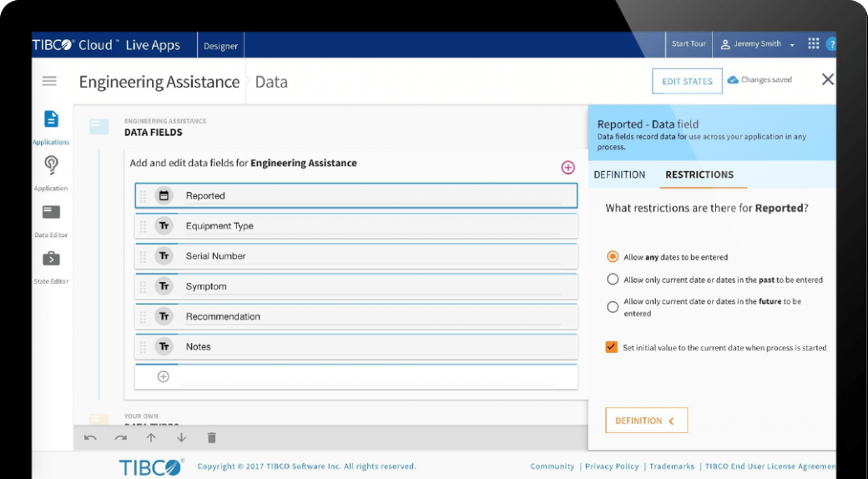The image size is (868, 479).
Task: Open the Applications sidebar icon
Action: pyautogui.click(x=51, y=119)
